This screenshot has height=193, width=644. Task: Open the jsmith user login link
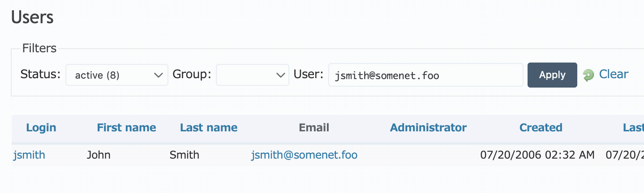29,155
